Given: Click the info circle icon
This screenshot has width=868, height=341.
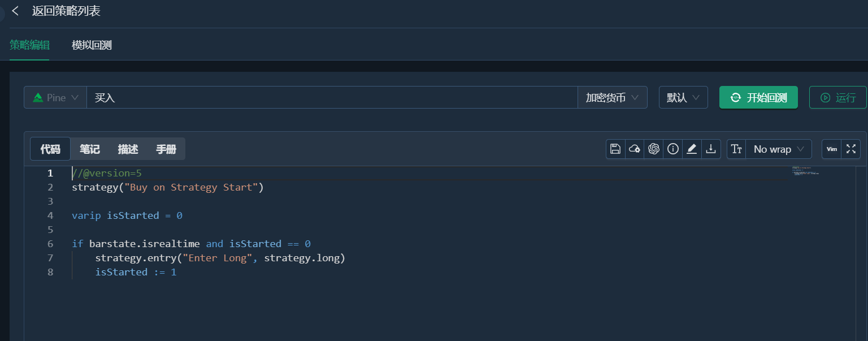Looking at the screenshot, I should pyautogui.click(x=673, y=149).
